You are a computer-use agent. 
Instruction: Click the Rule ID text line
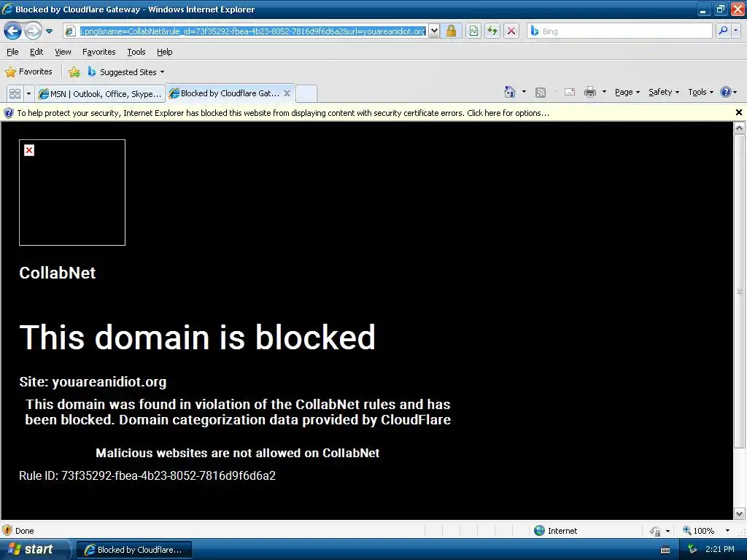[147, 475]
